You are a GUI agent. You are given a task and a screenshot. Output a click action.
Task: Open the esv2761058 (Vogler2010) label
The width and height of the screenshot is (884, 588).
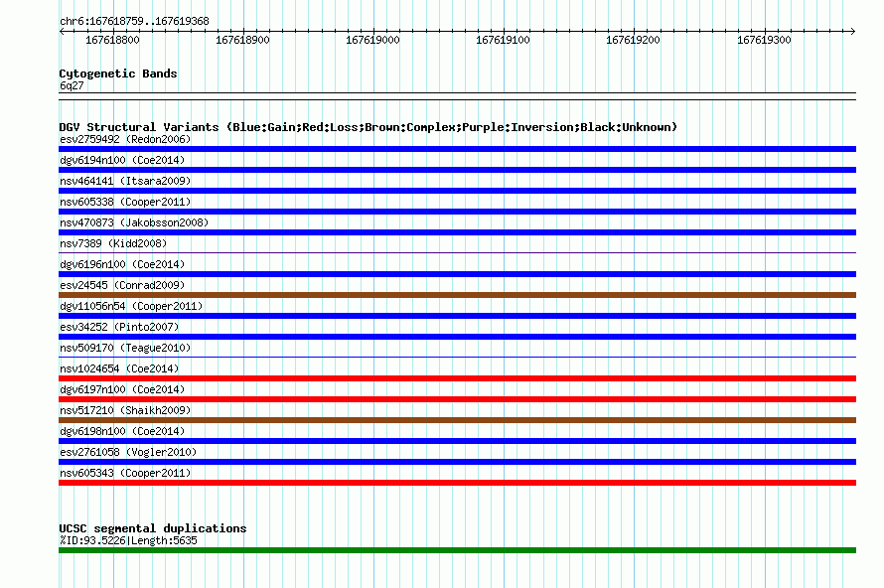click(128, 452)
